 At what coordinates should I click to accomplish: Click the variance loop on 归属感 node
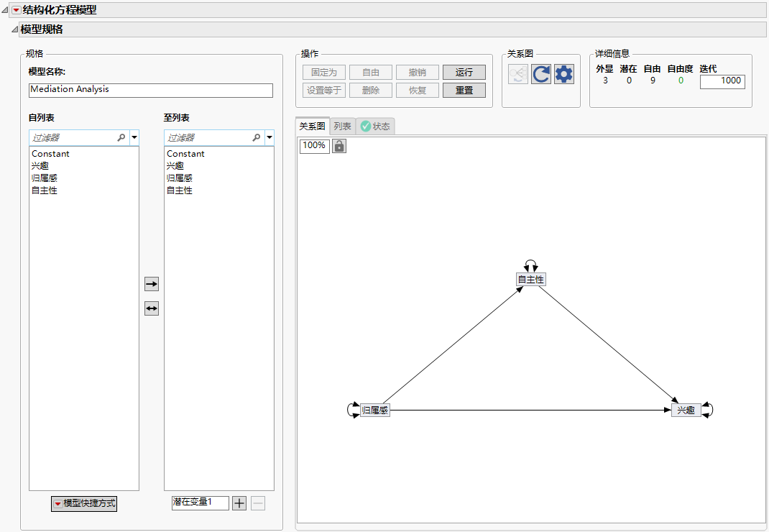tap(353, 410)
